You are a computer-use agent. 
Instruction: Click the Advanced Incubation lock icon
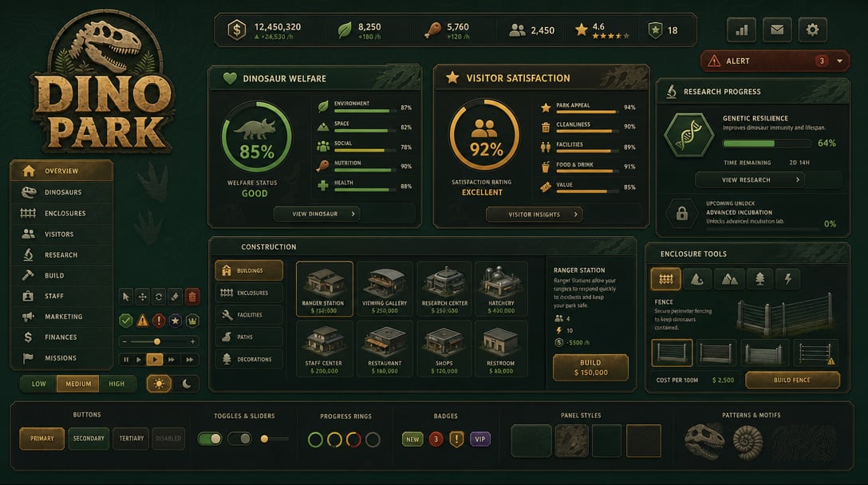click(x=682, y=213)
